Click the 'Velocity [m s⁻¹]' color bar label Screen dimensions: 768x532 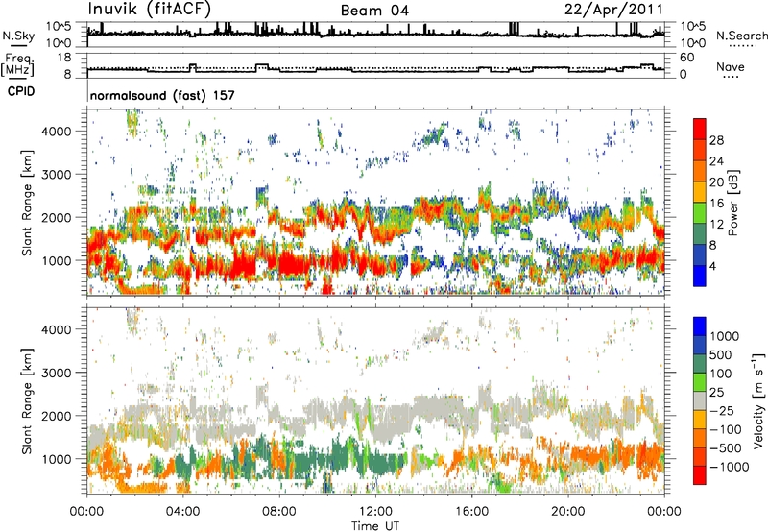[758, 400]
